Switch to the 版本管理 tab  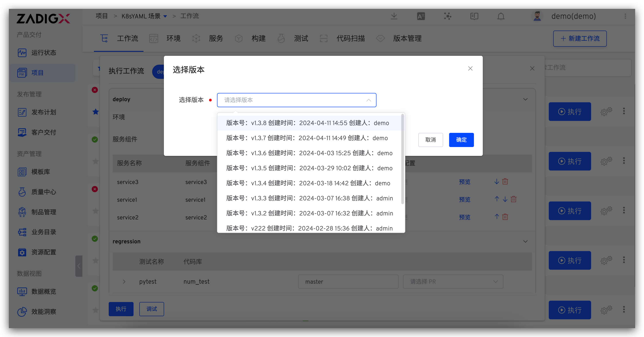pyautogui.click(x=407, y=39)
